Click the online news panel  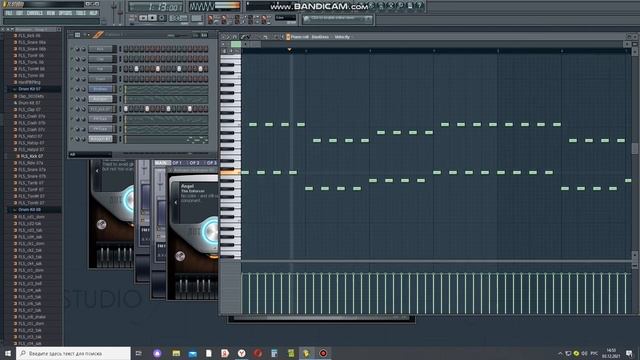(338, 19)
